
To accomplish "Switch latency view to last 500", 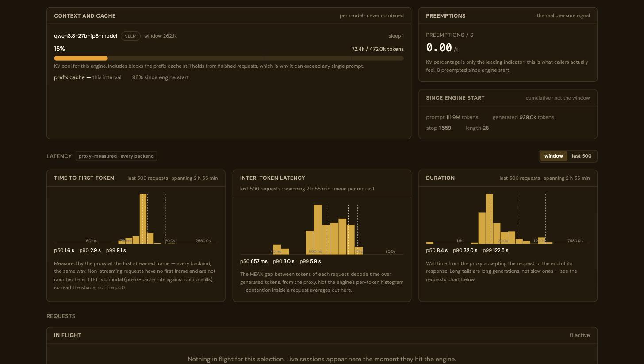I will (x=581, y=156).
